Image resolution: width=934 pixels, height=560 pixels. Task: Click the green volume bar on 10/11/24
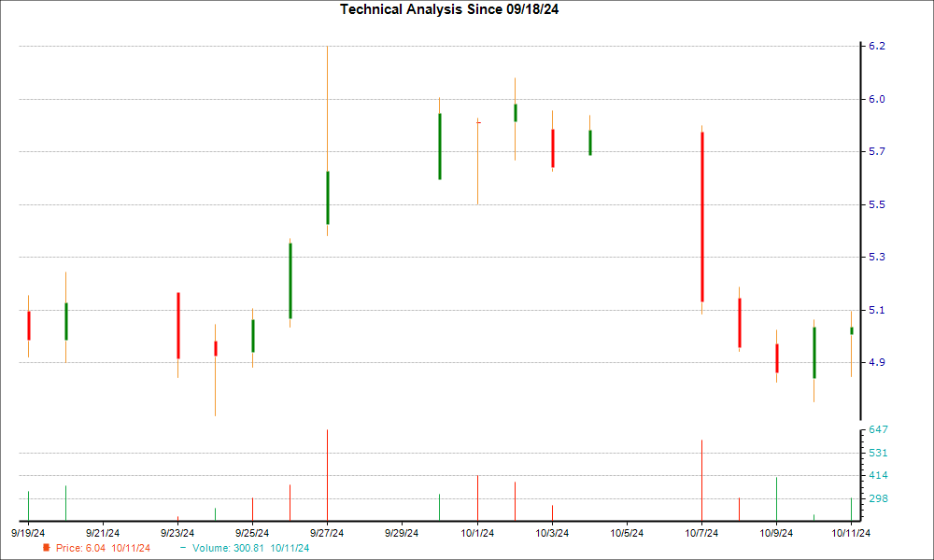[x=851, y=510]
